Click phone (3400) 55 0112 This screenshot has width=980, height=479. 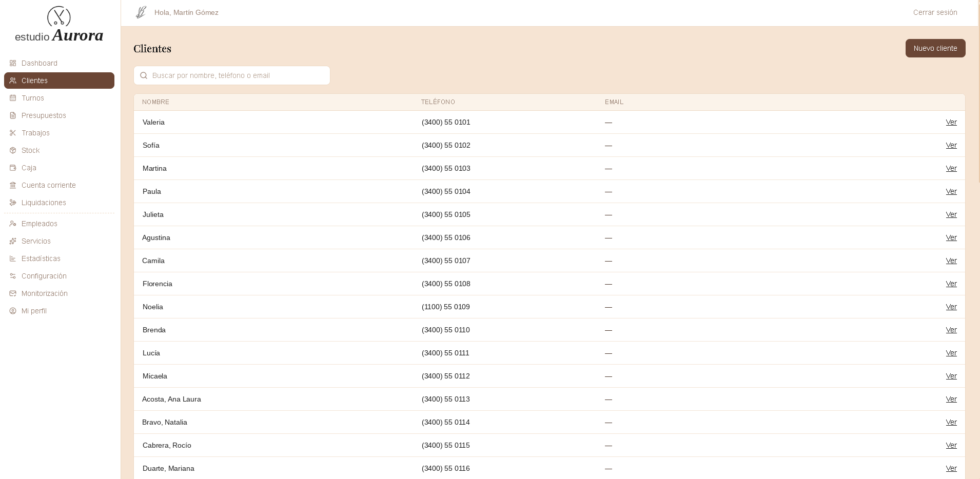point(446,376)
